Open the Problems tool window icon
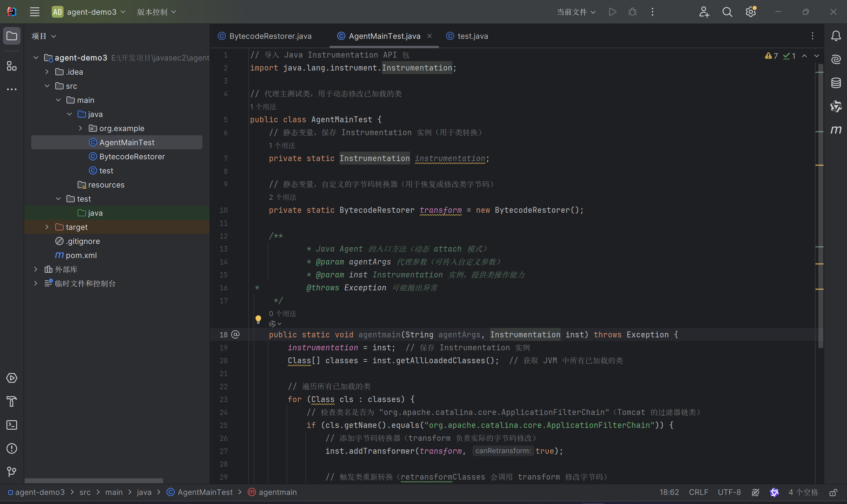This screenshot has width=847, height=504. [11, 448]
